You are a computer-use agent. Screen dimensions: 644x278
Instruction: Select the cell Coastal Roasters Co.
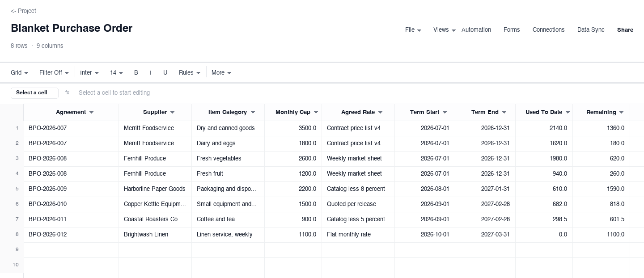155,219
